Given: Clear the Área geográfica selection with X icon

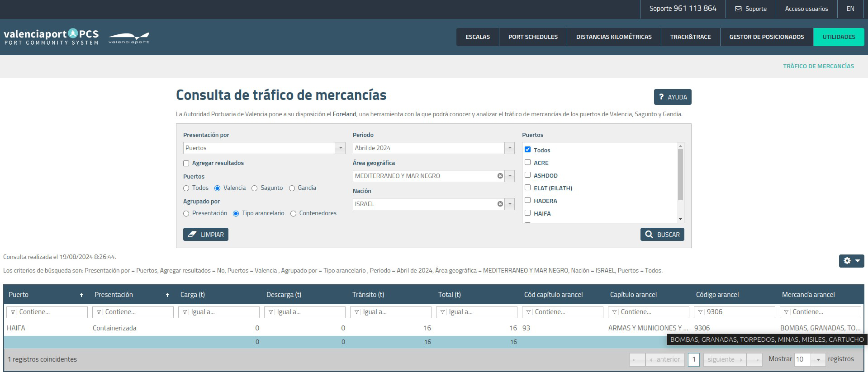Looking at the screenshot, I should pyautogui.click(x=500, y=176).
